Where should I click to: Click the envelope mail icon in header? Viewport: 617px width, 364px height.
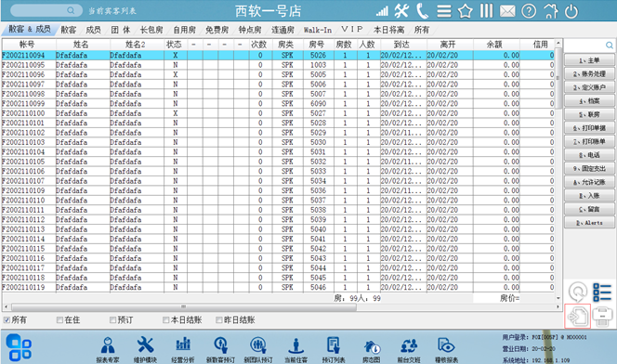tap(507, 11)
